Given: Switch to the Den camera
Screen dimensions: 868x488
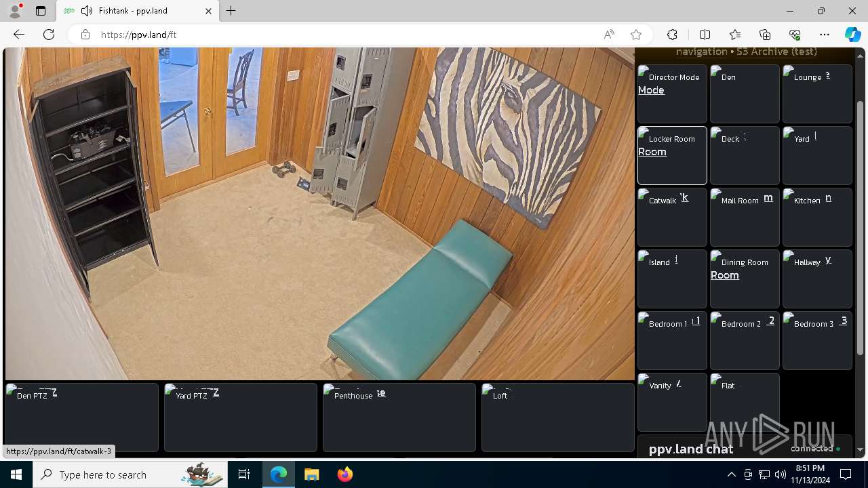Looking at the screenshot, I should point(745,94).
